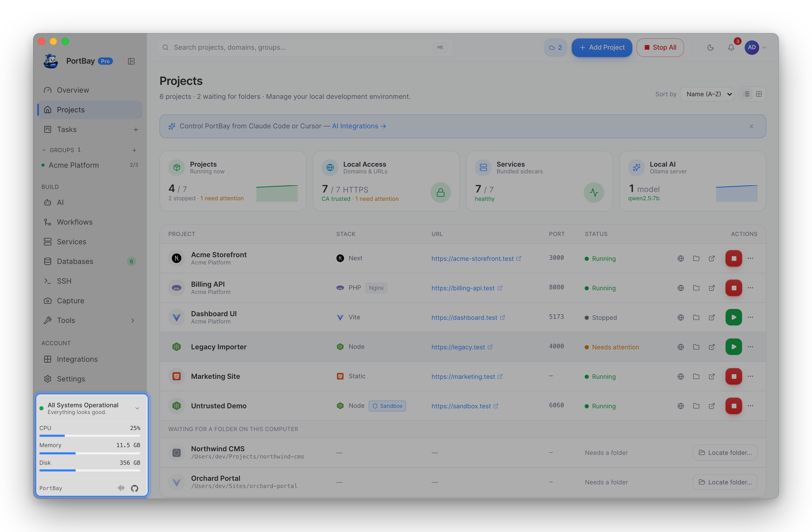Collapse the GROUPS section chevron
This screenshot has width=812, height=532.
(x=44, y=150)
